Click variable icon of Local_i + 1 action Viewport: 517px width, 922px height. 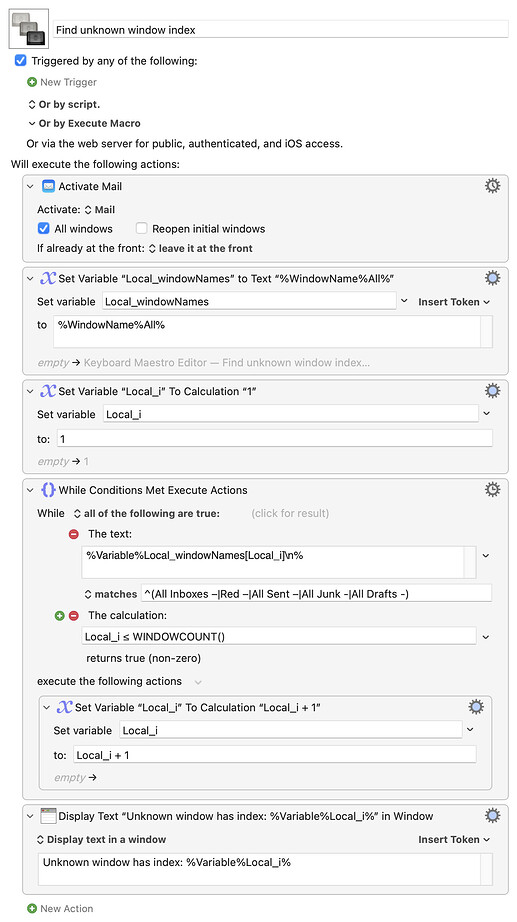65,707
